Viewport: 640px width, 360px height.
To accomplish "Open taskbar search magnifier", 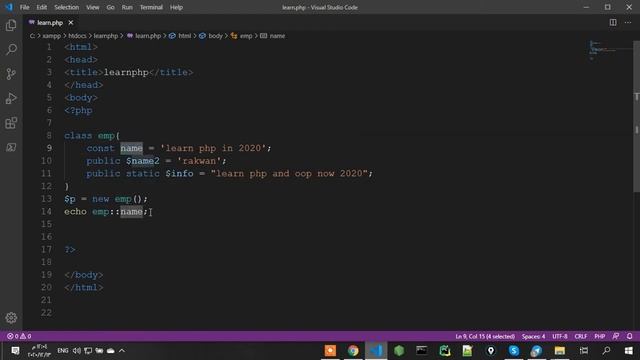I will tap(607, 351).
